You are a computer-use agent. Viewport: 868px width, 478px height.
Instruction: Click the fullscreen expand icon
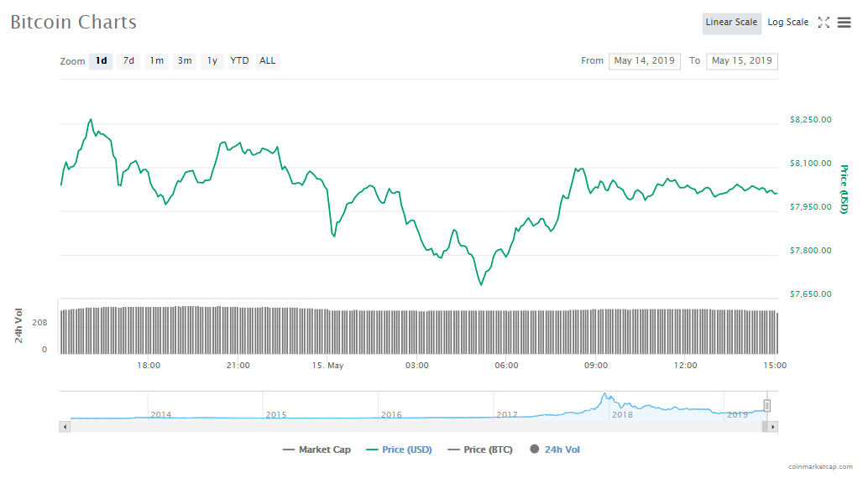pos(824,23)
